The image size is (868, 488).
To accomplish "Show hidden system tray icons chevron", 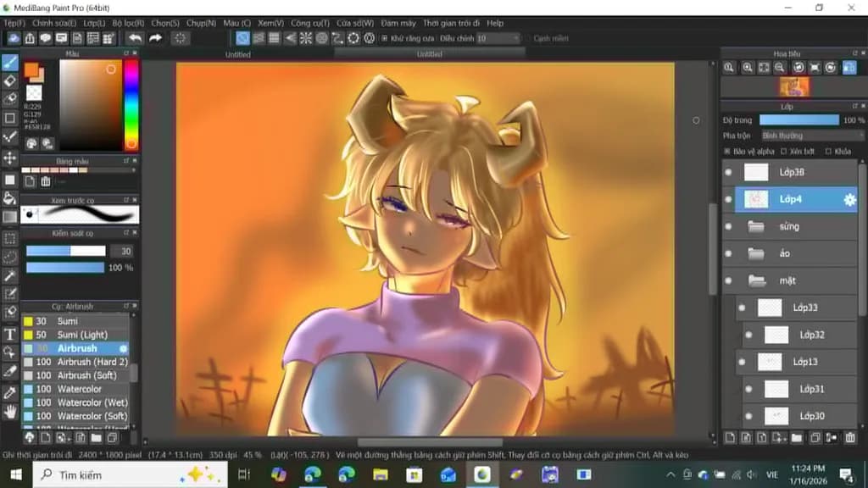I will (670, 474).
